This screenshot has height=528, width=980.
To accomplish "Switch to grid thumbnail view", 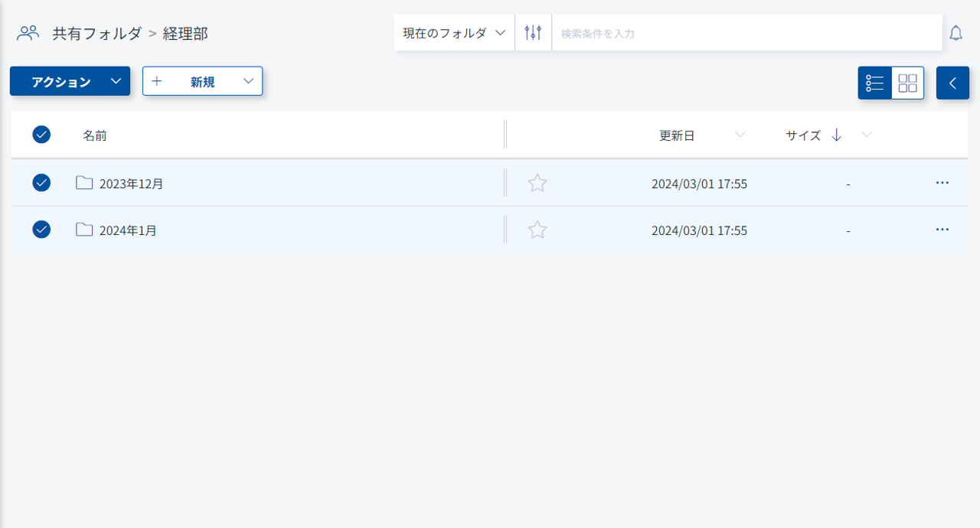I will coord(907,83).
